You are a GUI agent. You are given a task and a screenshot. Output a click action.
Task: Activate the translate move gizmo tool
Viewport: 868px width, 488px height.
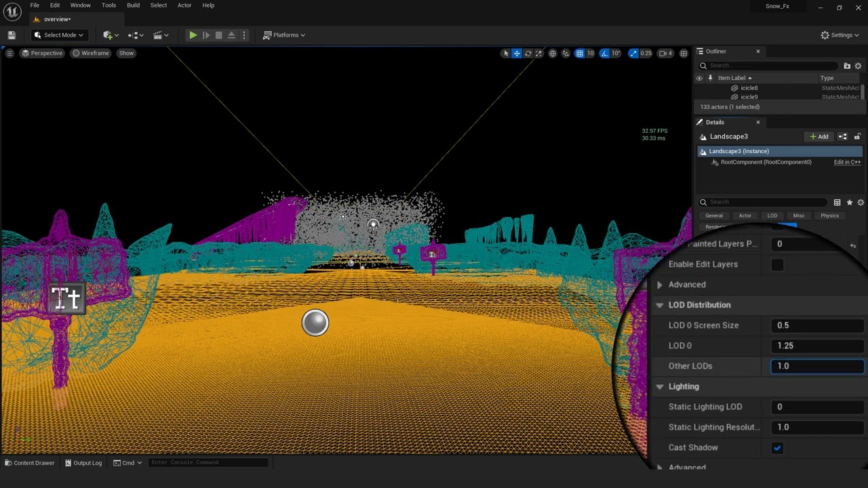[517, 54]
